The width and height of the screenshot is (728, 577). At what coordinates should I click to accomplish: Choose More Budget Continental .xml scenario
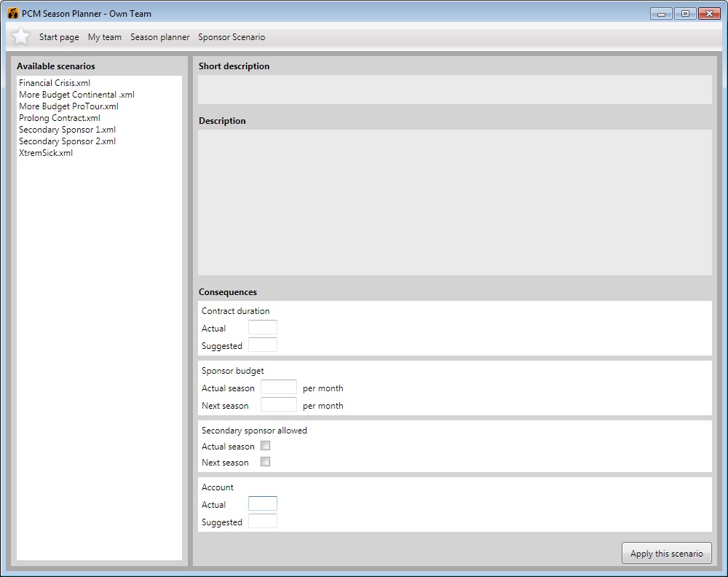[76, 95]
